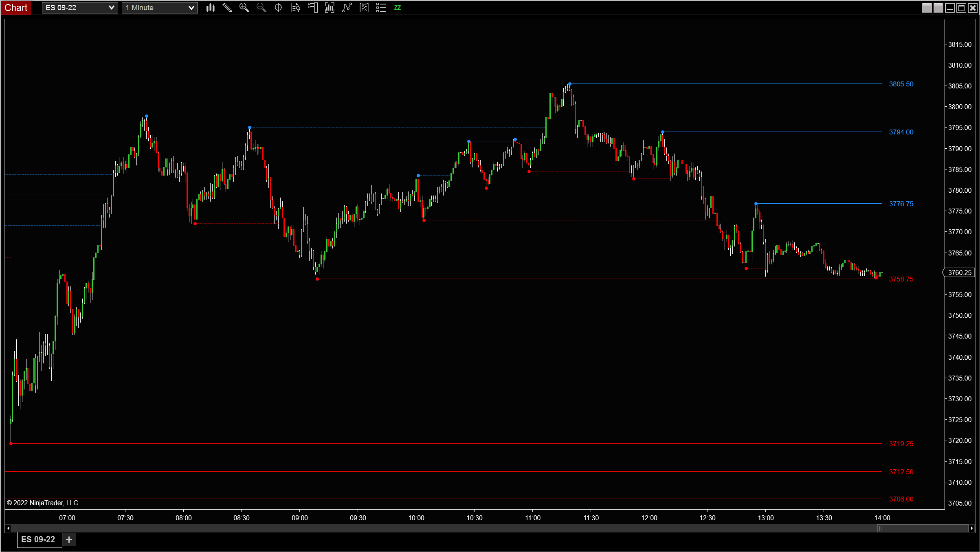
Task: Click the red swing-low dot at 3719.25
Action: 11,444
